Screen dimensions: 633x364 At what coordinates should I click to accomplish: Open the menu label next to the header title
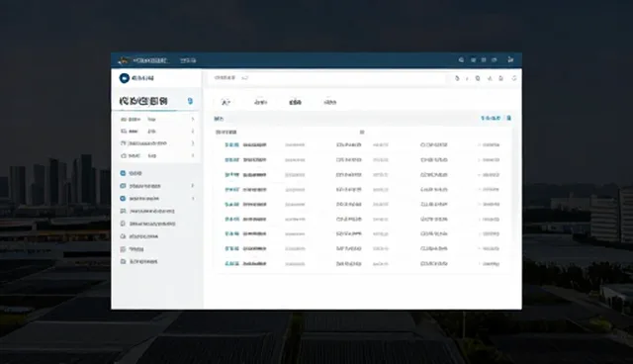coord(188,60)
